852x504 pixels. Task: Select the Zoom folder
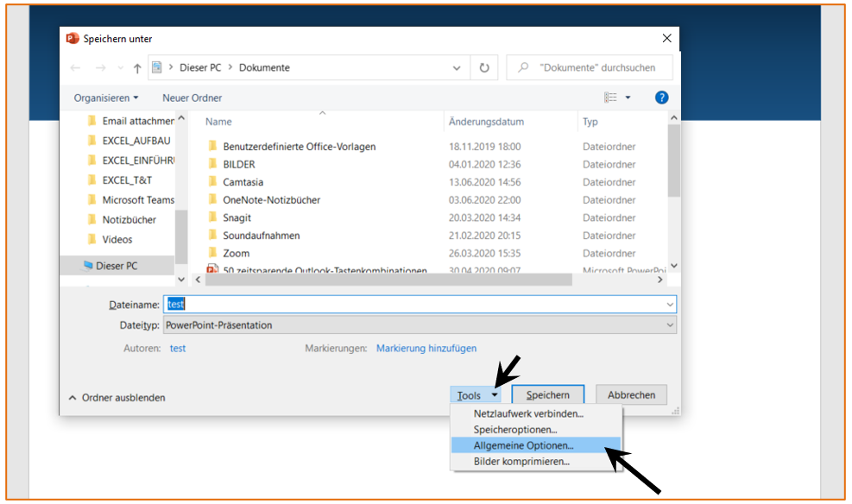pyautogui.click(x=236, y=253)
